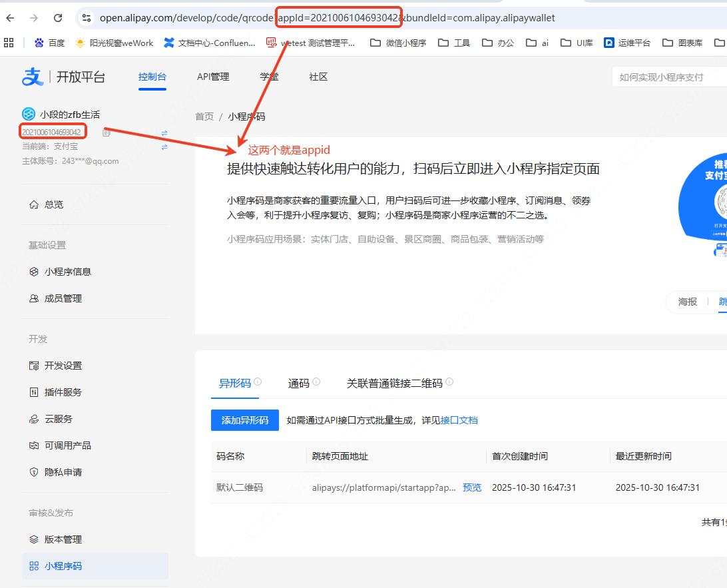Switch to the 通码 tab

pos(298,383)
